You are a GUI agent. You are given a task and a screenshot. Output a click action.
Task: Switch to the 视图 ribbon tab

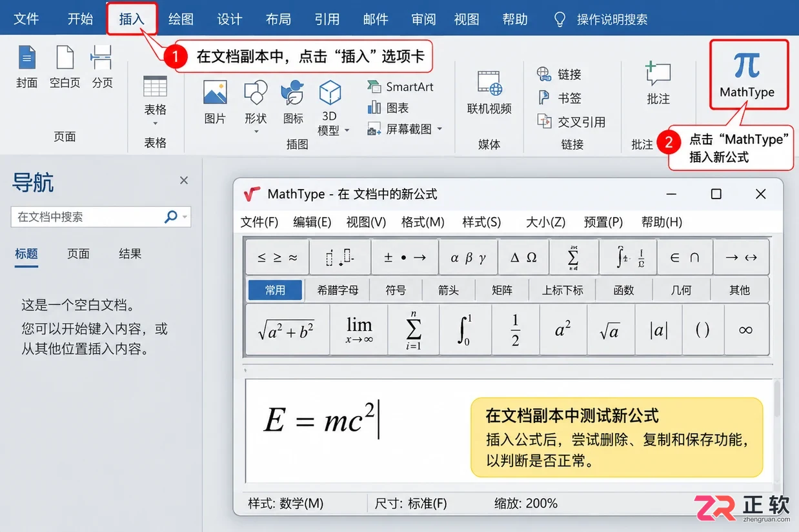pyautogui.click(x=467, y=19)
